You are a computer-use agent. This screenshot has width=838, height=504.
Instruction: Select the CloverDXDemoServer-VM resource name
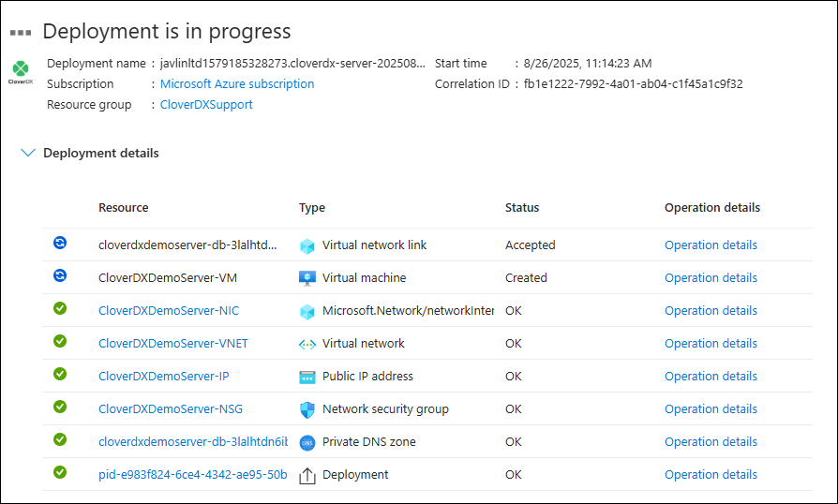[x=168, y=277]
